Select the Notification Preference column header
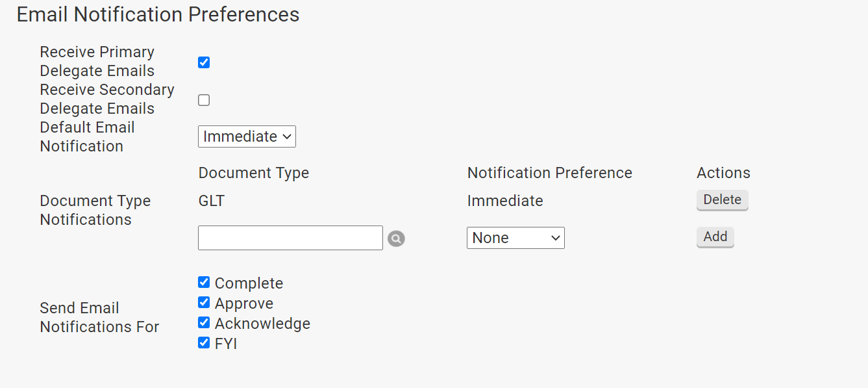The image size is (868, 388). tap(549, 172)
